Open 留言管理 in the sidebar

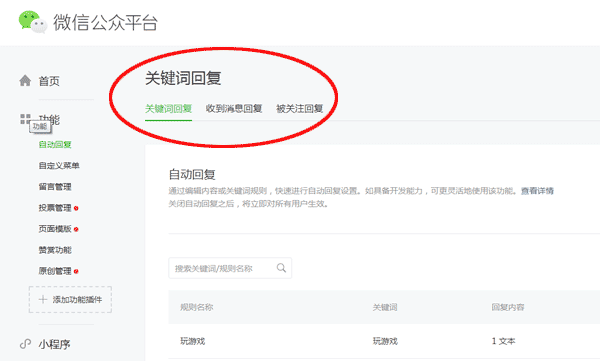tap(55, 187)
